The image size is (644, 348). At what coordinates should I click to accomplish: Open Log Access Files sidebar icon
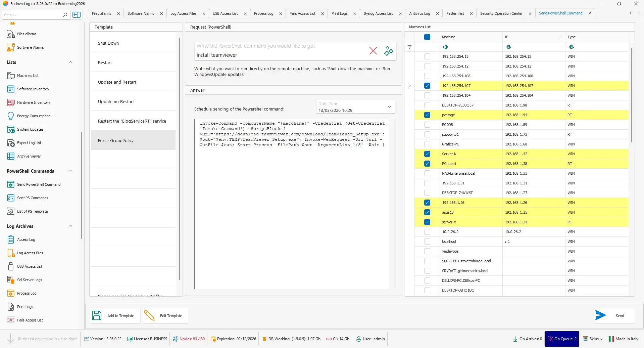click(x=11, y=253)
